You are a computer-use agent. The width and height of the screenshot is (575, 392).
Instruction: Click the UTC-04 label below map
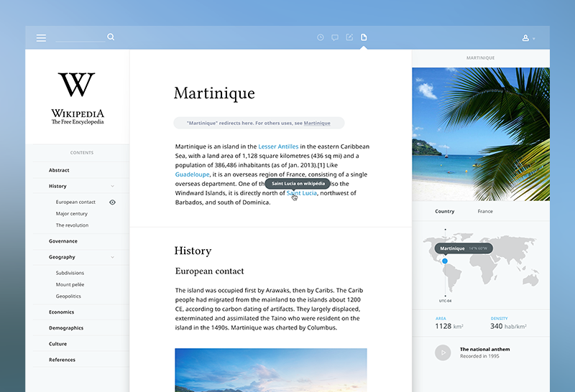pyautogui.click(x=445, y=301)
